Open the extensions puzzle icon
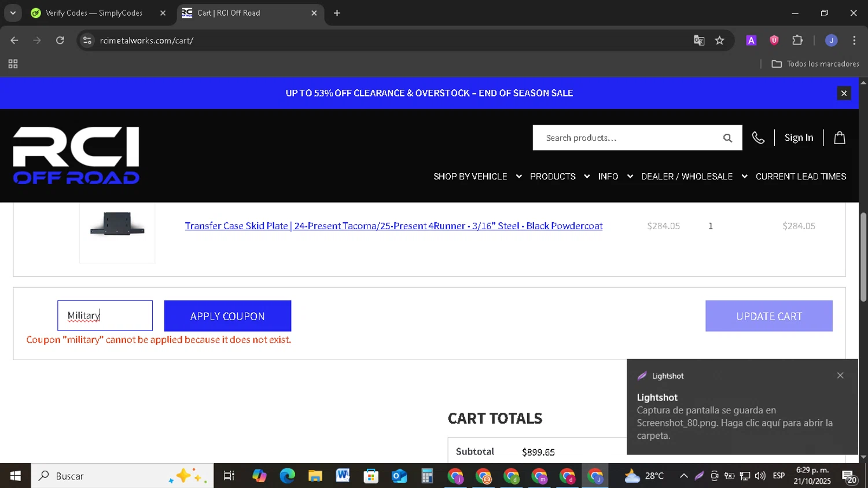The height and width of the screenshot is (488, 868). (797, 41)
